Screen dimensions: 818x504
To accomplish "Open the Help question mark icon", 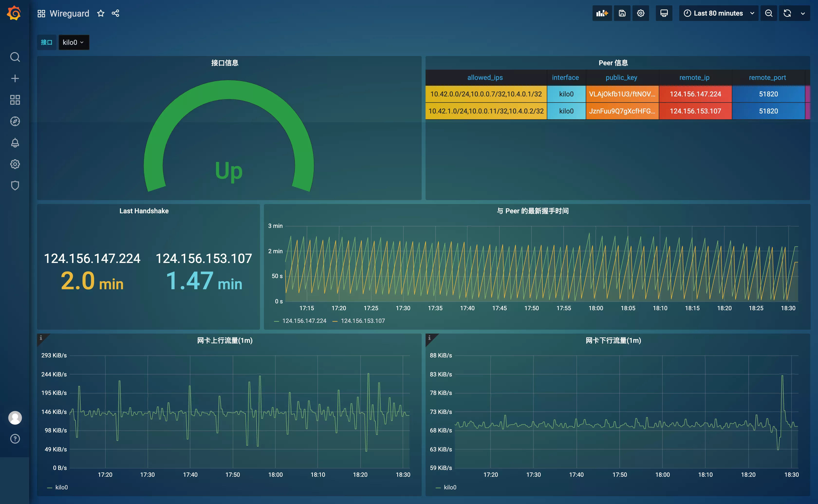I will click(15, 439).
